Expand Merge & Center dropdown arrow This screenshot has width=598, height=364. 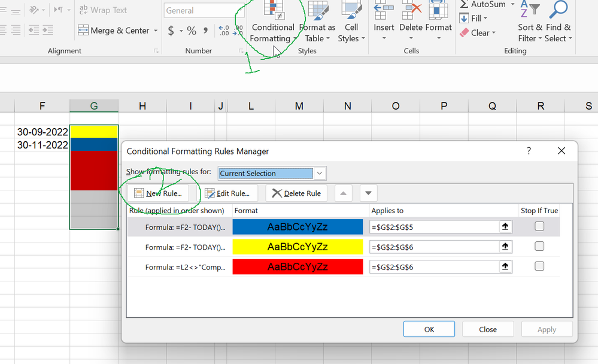[x=156, y=31]
